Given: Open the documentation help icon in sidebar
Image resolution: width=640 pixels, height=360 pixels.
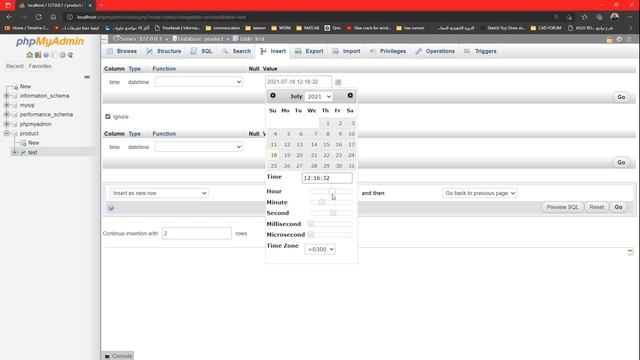Looking at the screenshot, I should [x=46, y=55].
